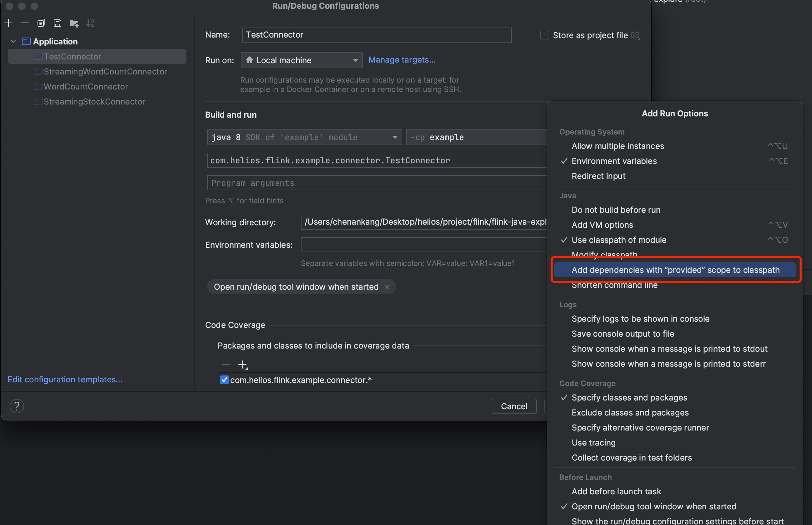Click the gear icon beside Store as project file
Viewport: 812px width, 525px height.
[x=635, y=35]
